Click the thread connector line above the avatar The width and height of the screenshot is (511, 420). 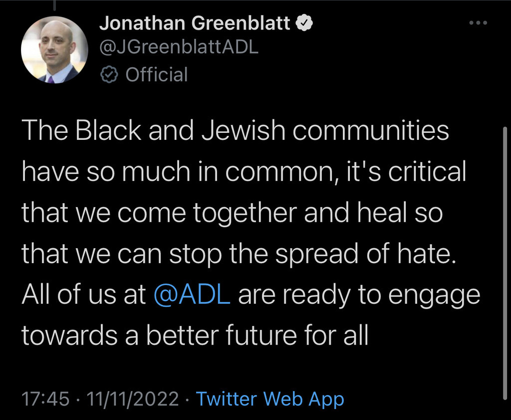pos(54,4)
